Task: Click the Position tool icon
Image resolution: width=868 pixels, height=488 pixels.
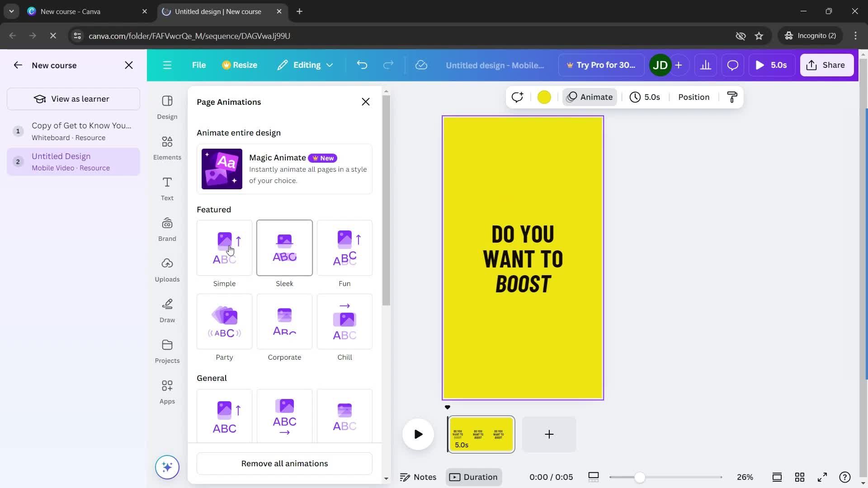Action: [x=694, y=97]
